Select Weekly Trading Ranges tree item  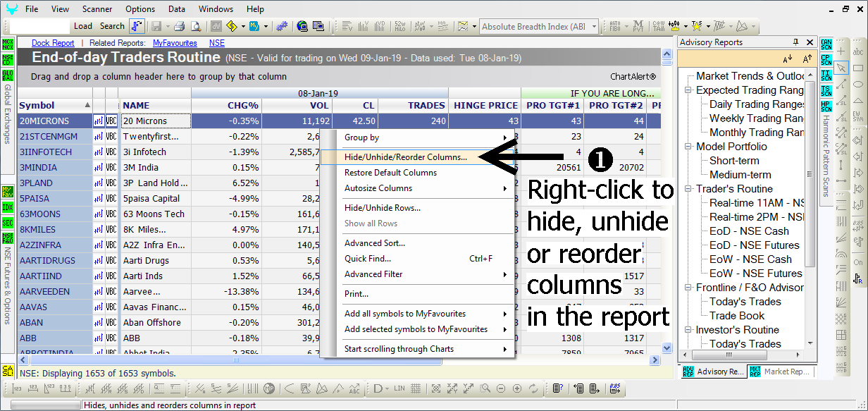pos(756,118)
